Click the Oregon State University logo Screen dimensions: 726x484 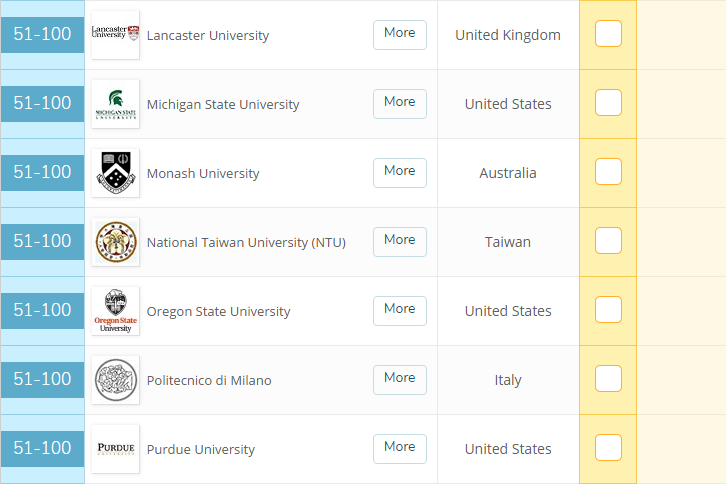tap(115, 311)
